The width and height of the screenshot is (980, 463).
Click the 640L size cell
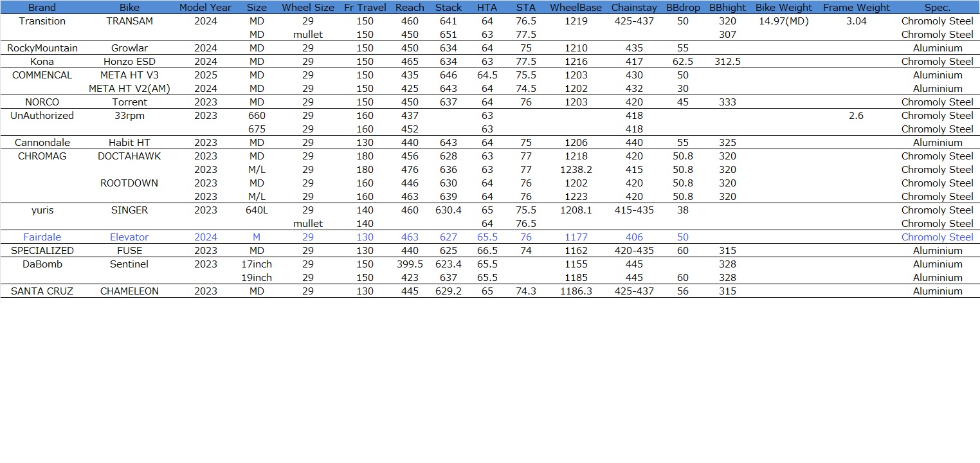click(257, 210)
